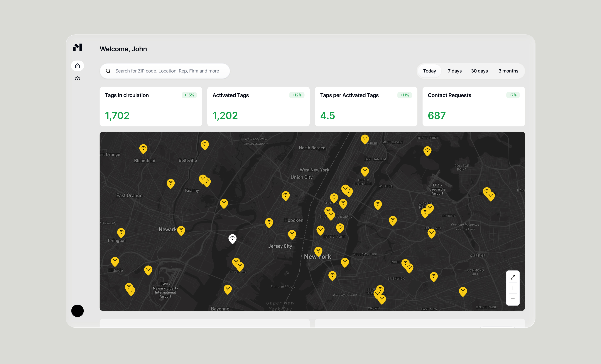Open the black user avatar in the sidebar

[x=77, y=311]
